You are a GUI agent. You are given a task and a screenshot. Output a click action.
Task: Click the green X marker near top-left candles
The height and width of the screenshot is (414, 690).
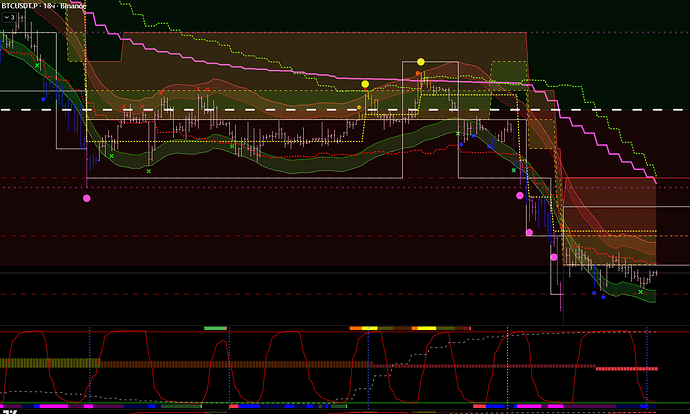tap(38, 64)
